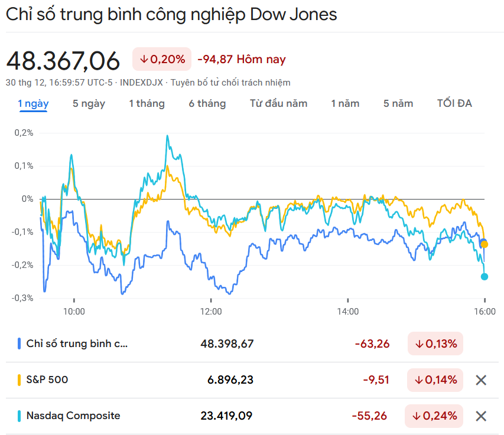Click the cyan Nasdaq endpoint dot on chart
This screenshot has width=504, height=435.
click(485, 276)
